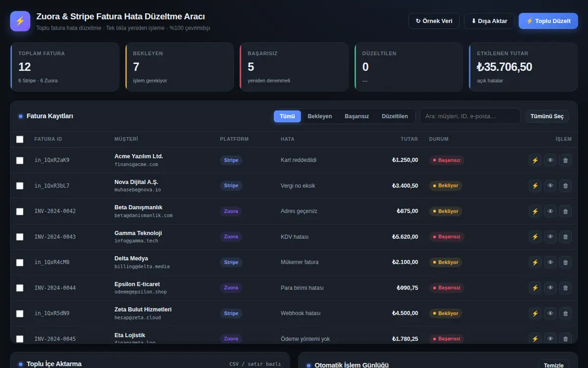
Task: Reprocess Zeta Bulut Hizmetleri invoice
Action: pos(535,313)
